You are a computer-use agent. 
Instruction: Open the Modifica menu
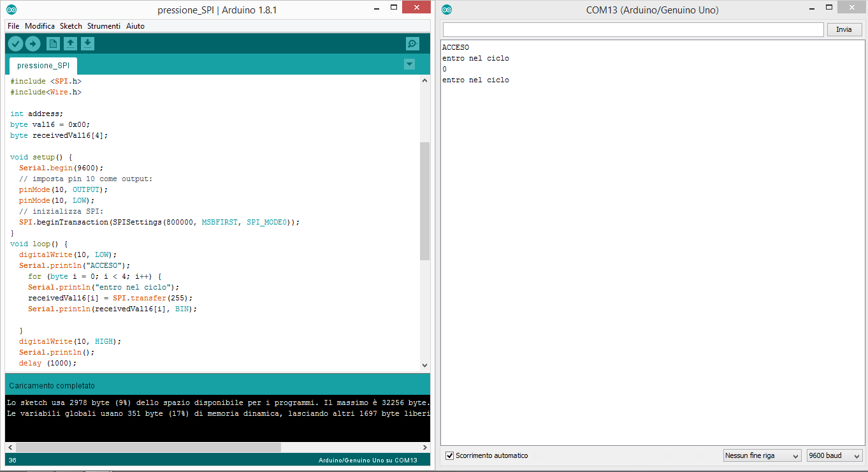tap(40, 26)
